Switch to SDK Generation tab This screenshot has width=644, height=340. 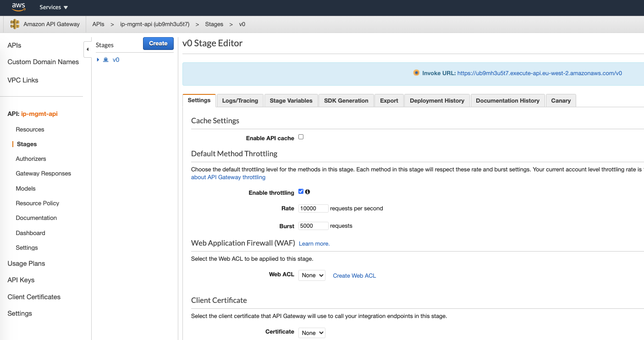click(346, 101)
